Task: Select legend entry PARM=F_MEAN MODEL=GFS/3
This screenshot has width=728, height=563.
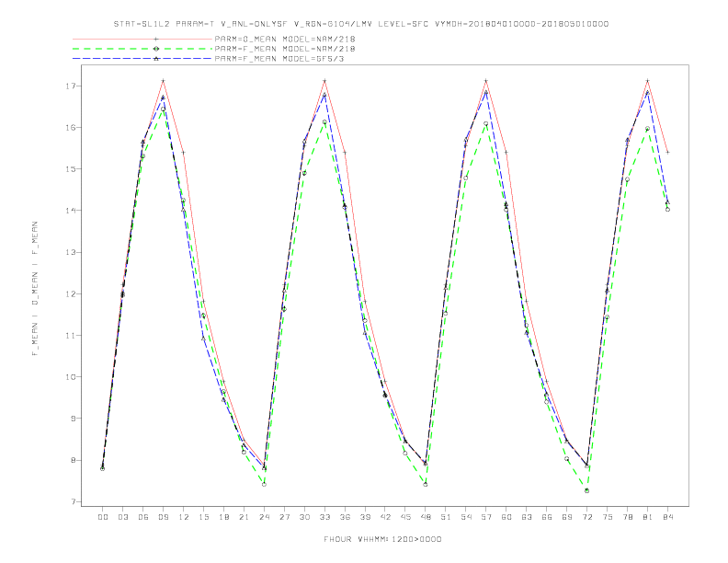Action: (279, 59)
